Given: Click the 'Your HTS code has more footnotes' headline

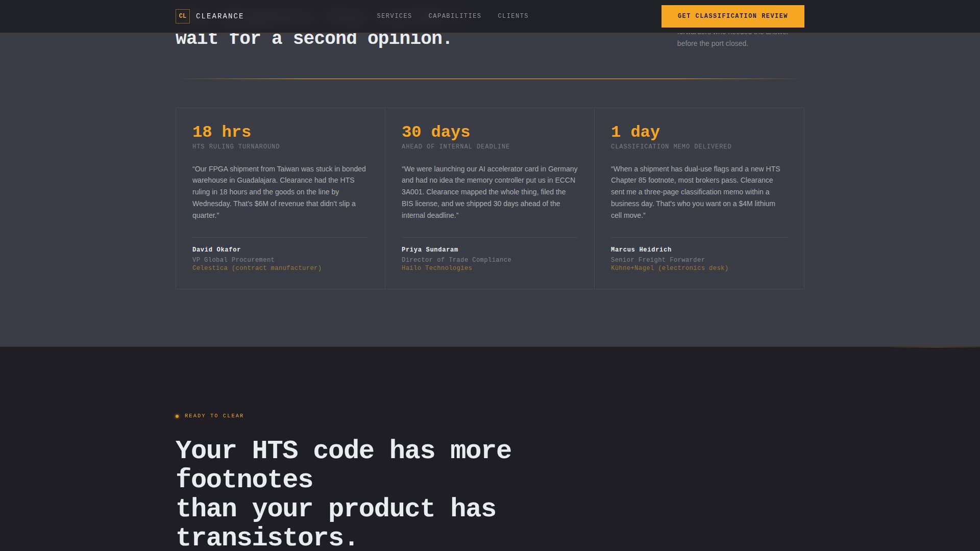Looking at the screenshot, I should coord(343,493).
